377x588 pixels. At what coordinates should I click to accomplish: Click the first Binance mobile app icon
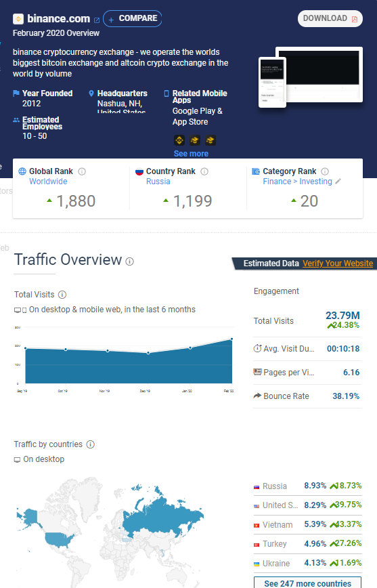(179, 140)
